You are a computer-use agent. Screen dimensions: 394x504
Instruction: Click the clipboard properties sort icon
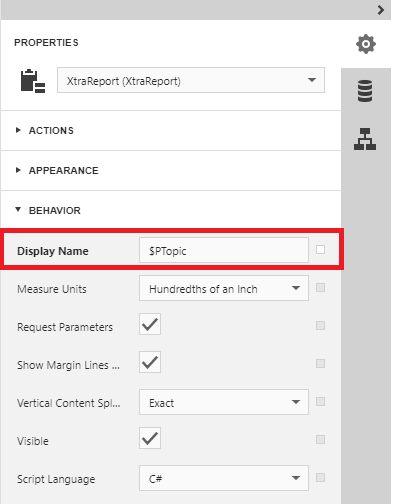point(33,81)
